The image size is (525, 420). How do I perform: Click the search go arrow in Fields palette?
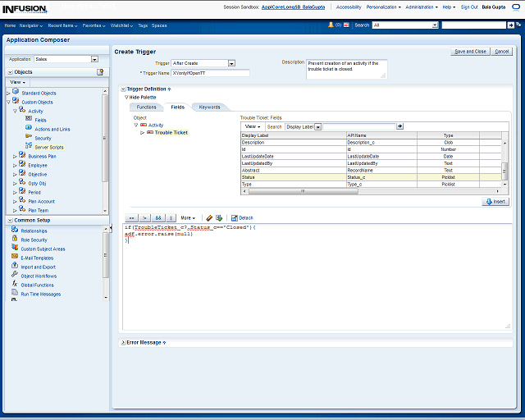coord(400,126)
